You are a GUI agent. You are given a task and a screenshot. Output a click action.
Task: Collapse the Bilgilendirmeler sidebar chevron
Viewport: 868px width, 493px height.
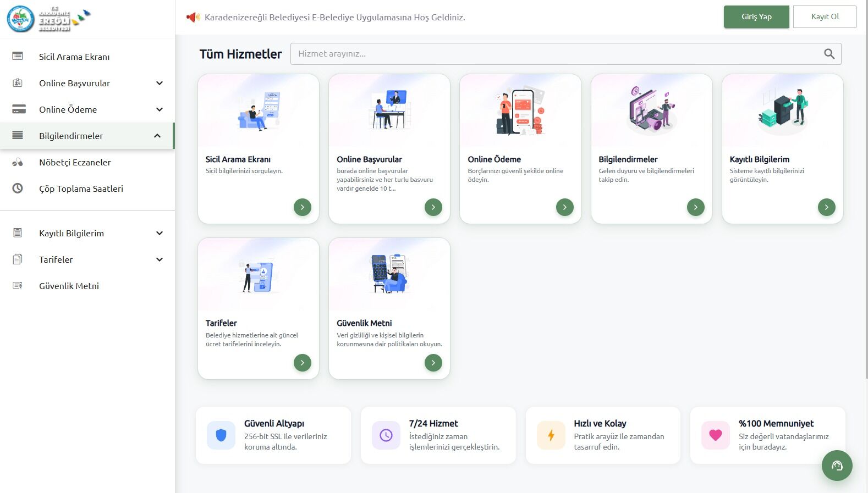tap(157, 136)
